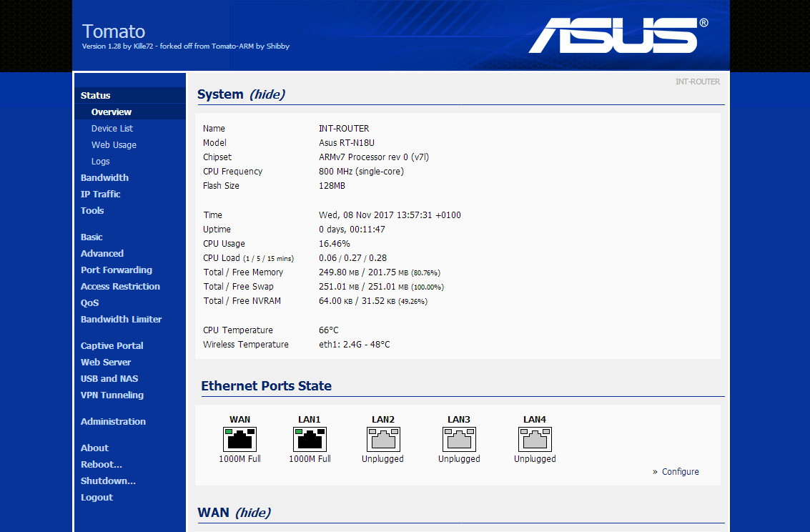This screenshot has width=810, height=532.
Task: Open USB and NAS settings
Action: 109,378
